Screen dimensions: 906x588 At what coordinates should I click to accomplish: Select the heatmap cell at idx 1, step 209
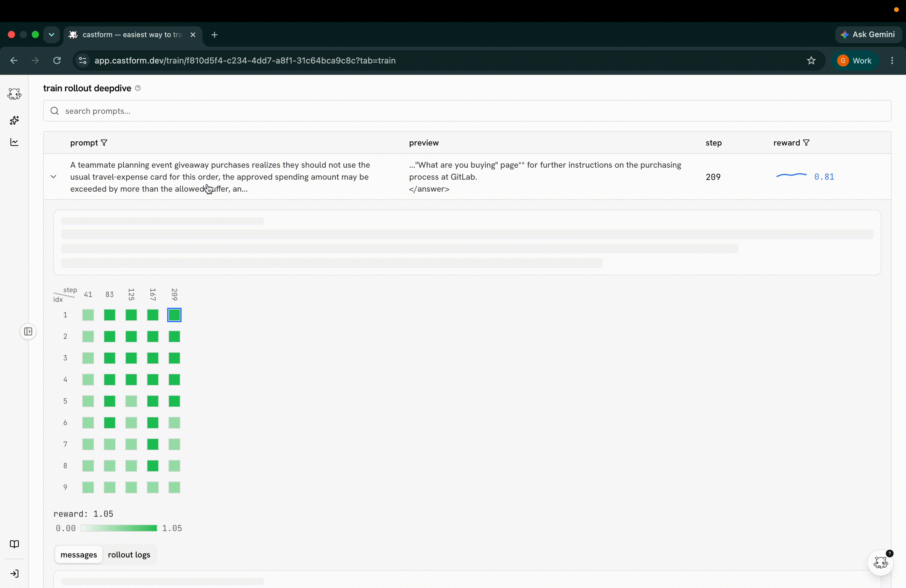[x=174, y=315]
